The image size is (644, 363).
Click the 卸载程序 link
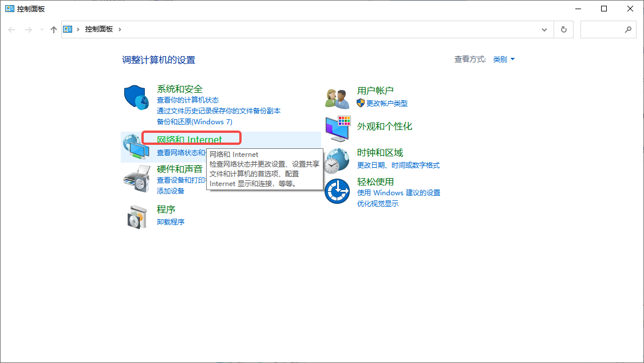(x=171, y=222)
